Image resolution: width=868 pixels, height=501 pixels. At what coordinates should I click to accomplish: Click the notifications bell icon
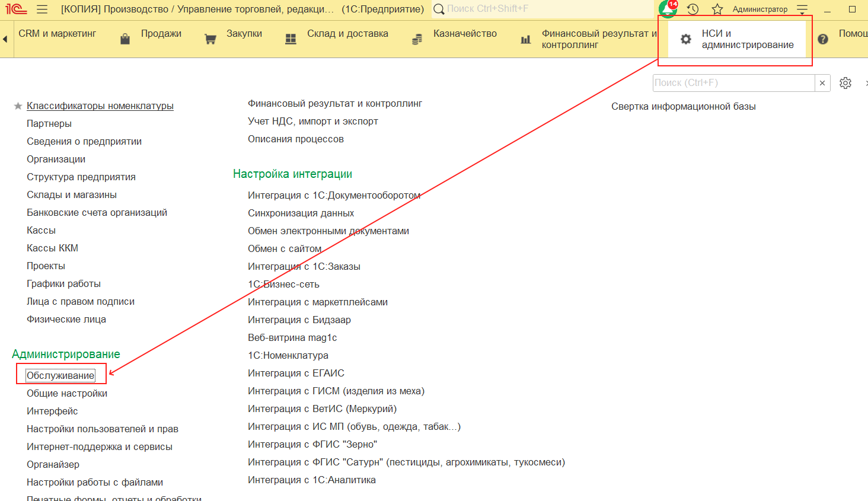click(x=668, y=9)
